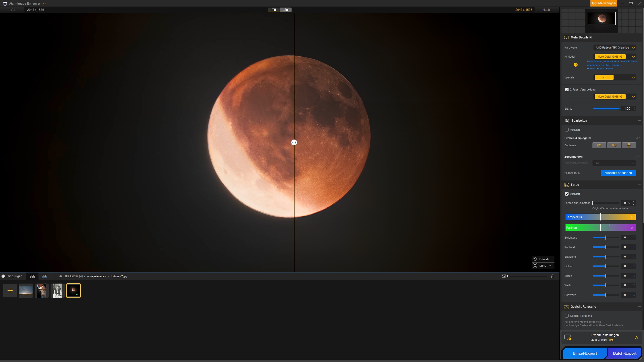This screenshot has height=362, width=644.
Task: Click the Refresh preview button
Action: tap(543, 259)
